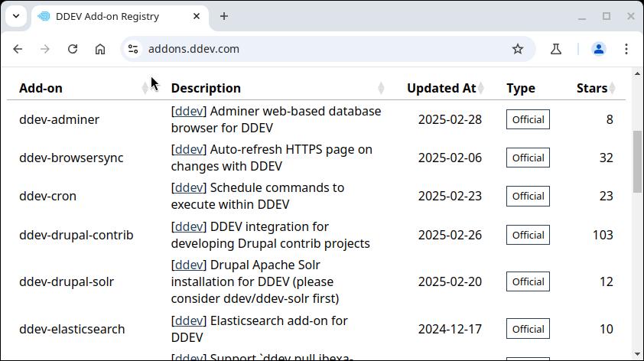The height and width of the screenshot is (361, 644).
Task: Open ddev link in ddev-cron description
Action: [188, 187]
